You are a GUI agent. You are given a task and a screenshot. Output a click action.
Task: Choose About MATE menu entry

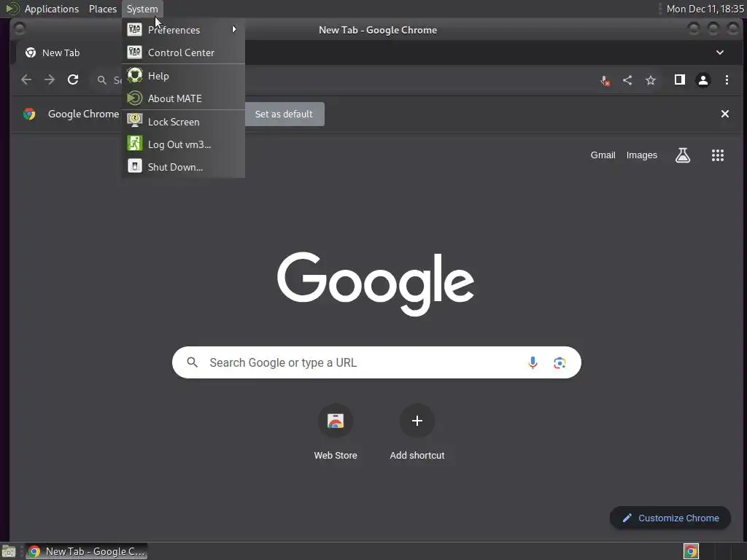coord(183,98)
